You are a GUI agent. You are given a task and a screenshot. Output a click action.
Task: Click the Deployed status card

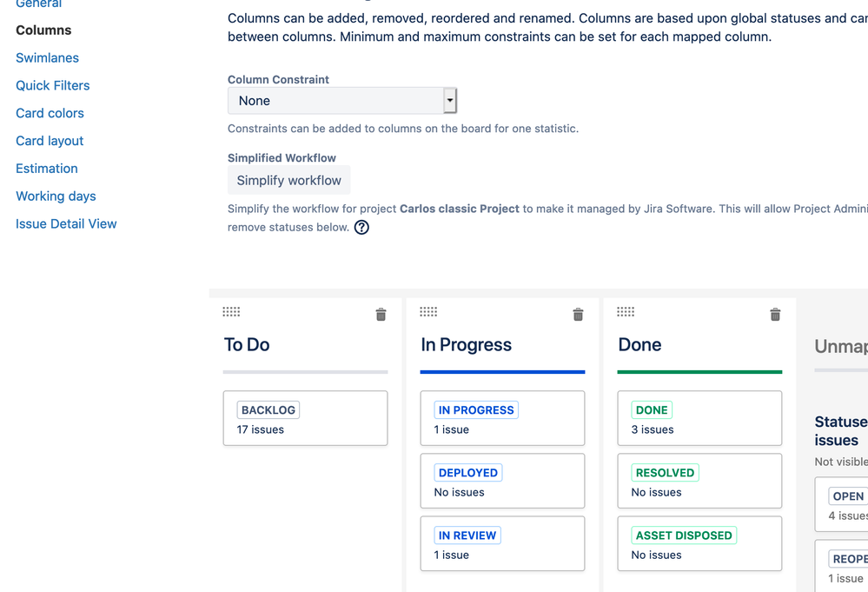pyautogui.click(x=502, y=481)
